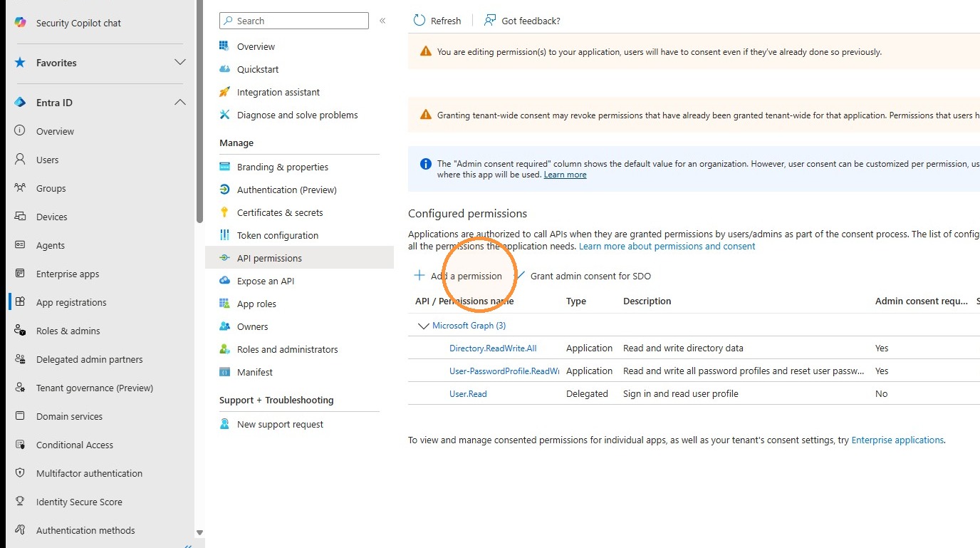Click the text "Sign in and read user profile"
This screenshot has width=980, height=548.
(x=681, y=393)
